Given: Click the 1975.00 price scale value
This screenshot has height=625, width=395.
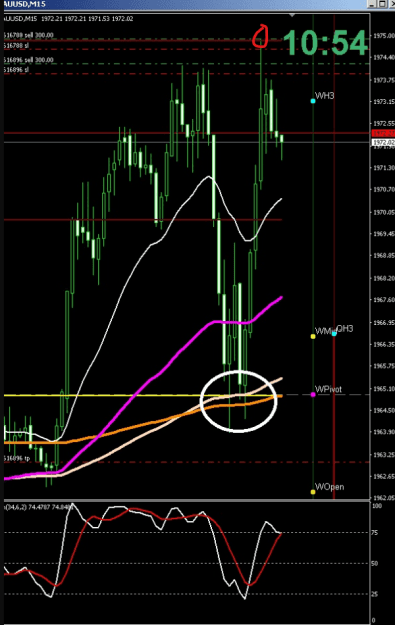Looking at the screenshot, I should (x=383, y=35).
